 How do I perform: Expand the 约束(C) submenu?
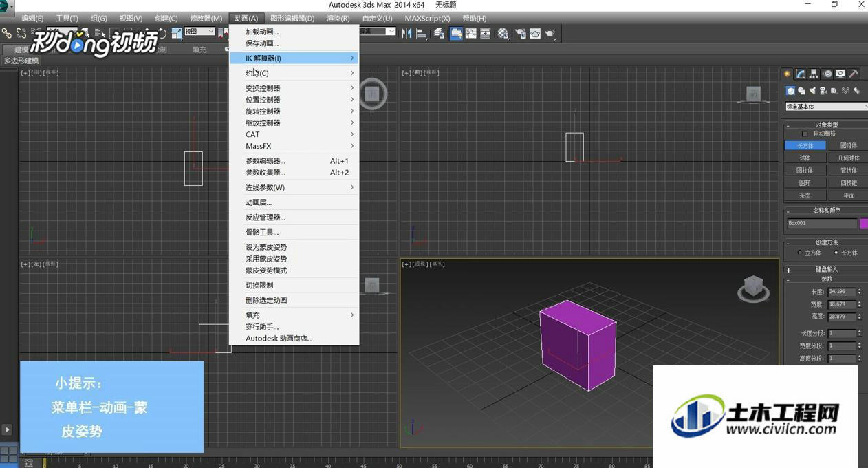point(294,73)
